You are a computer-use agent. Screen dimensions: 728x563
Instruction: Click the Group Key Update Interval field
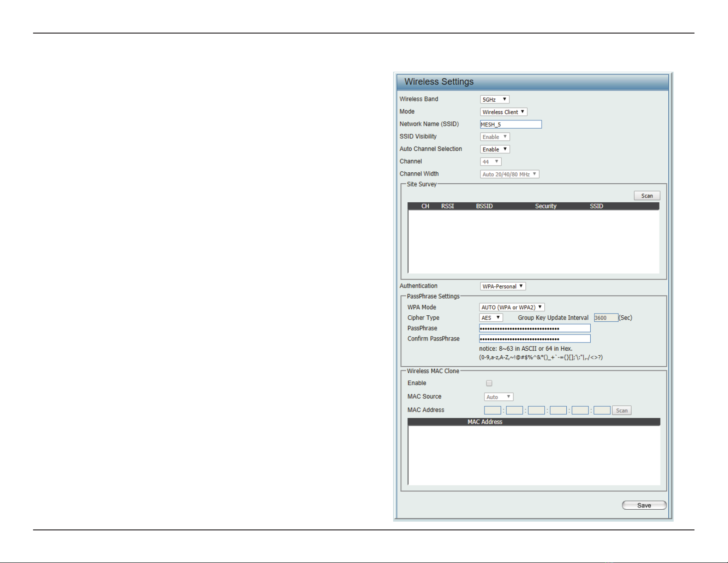[x=606, y=318]
